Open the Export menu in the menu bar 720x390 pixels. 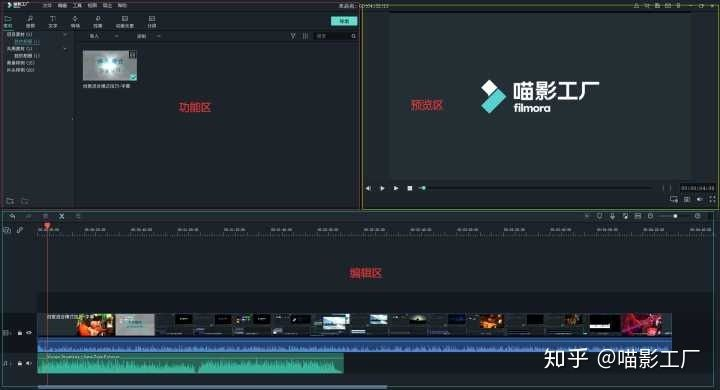[107, 6]
